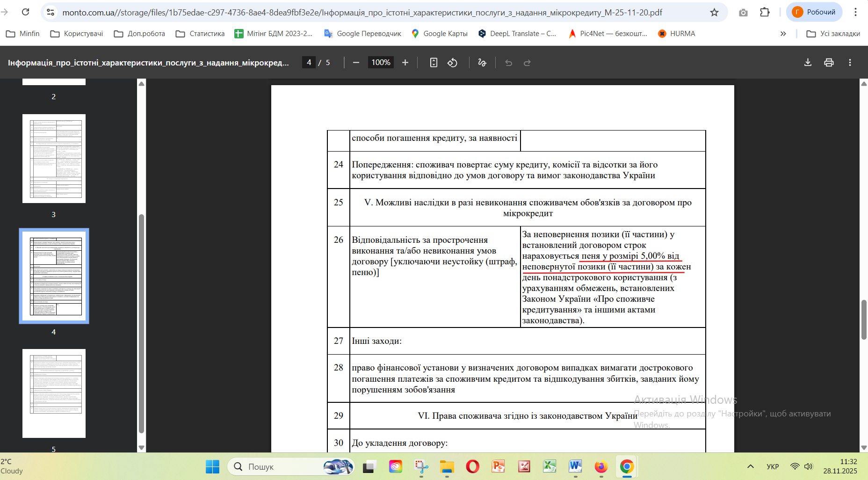Click the 100% zoom level field
The height and width of the screenshot is (480, 868).
point(381,62)
